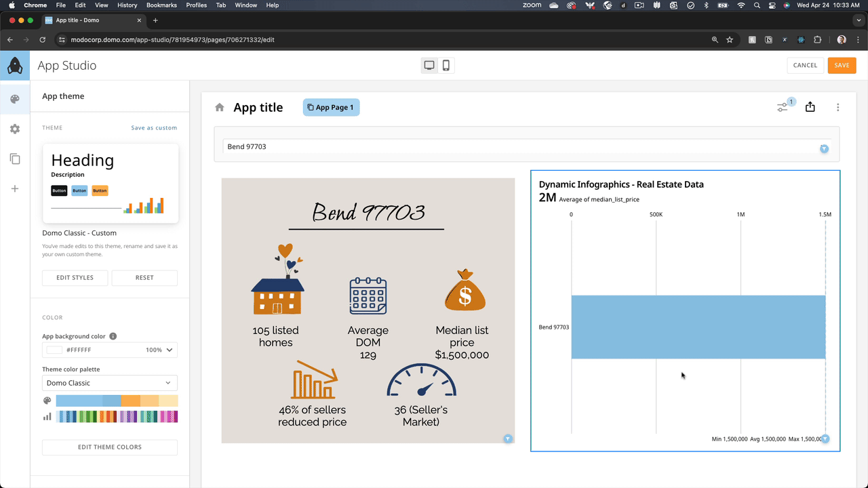The width and height of the screenshot is (868, 488).
Task: Open the App theme palette sidebar icon
Action: [15, 100]
